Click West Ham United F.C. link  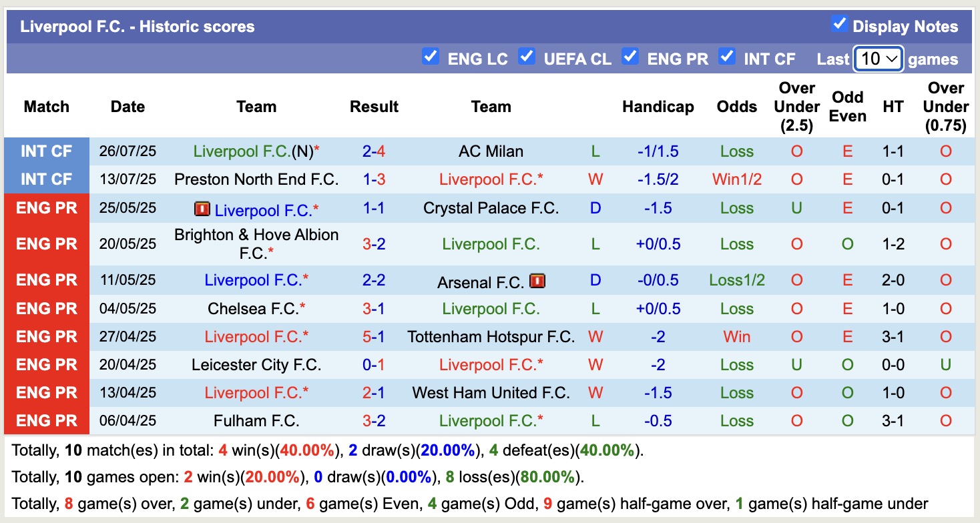click(x=491, y=393)
